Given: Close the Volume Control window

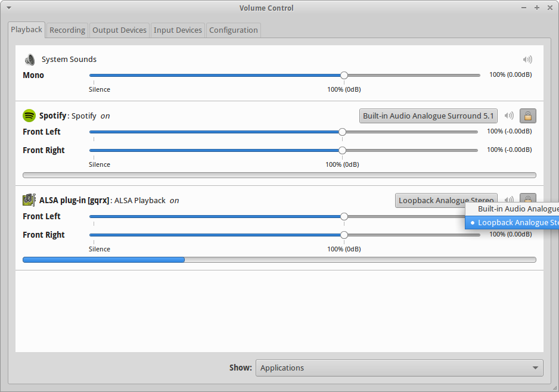Looking at the screenshot, I should pyautogui.click(x=550, y=8).
